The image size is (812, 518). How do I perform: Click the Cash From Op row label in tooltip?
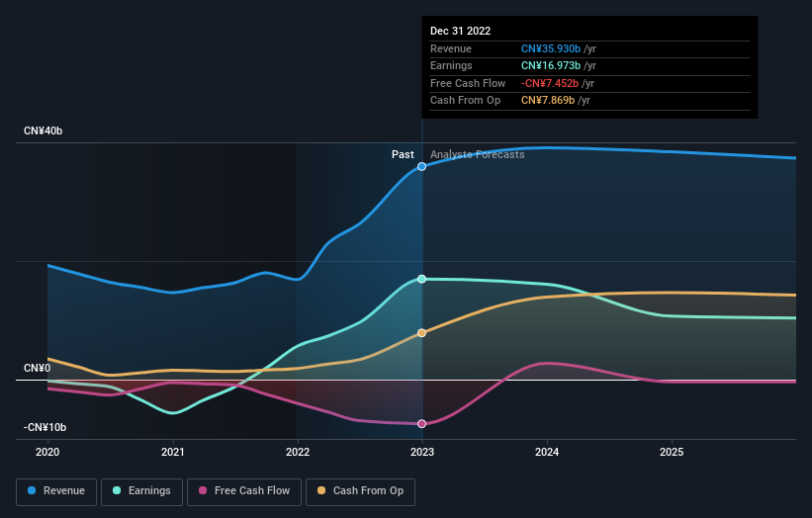(x=465, y=101)
